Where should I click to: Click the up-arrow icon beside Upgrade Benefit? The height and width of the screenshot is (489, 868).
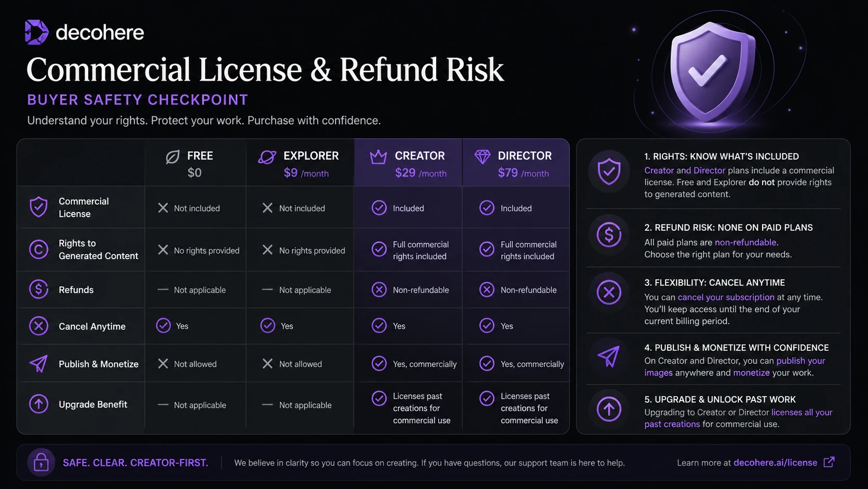pyautogui.click(x=39, y=404)
